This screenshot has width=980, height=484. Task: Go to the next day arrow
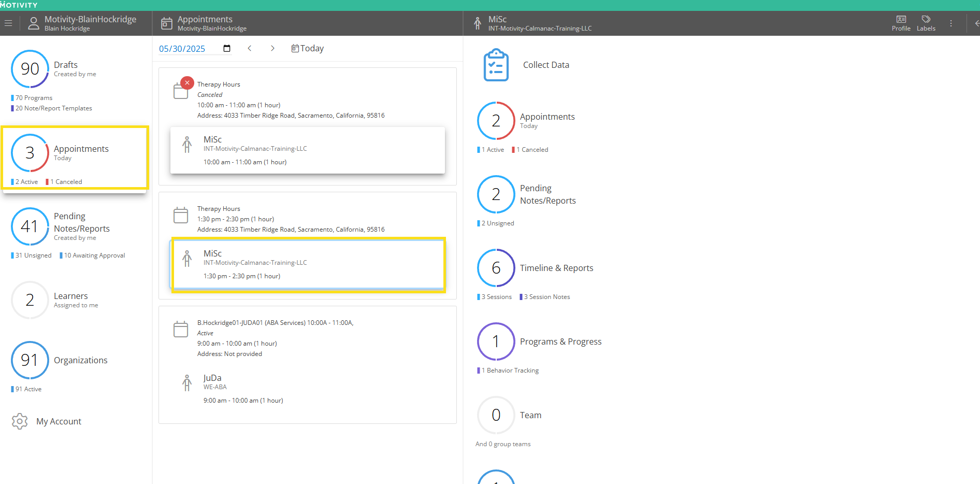click(272, 48)
